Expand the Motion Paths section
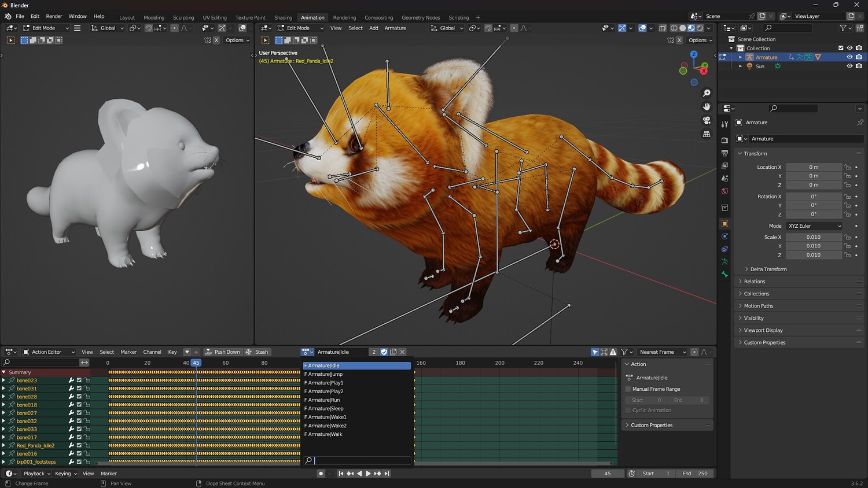 pos(758,306)
